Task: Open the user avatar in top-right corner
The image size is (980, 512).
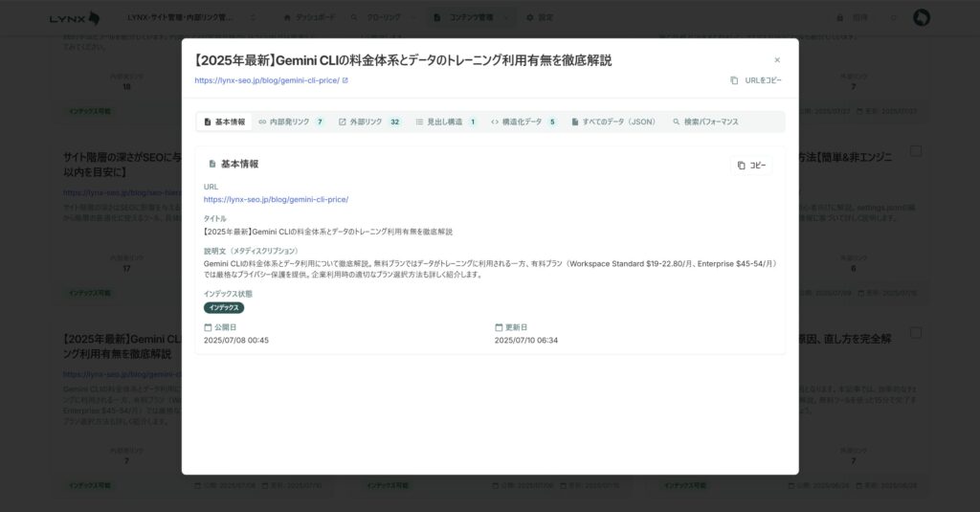Action: pos(922,17)
